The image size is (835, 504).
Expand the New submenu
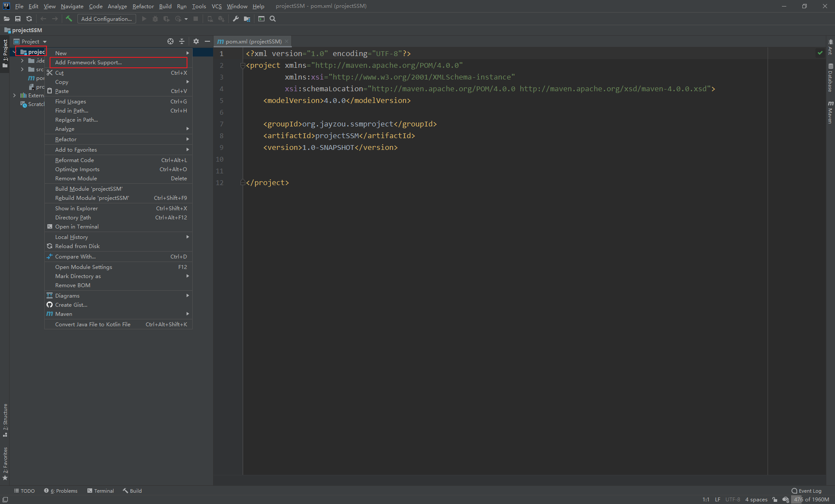pos(118,53)
